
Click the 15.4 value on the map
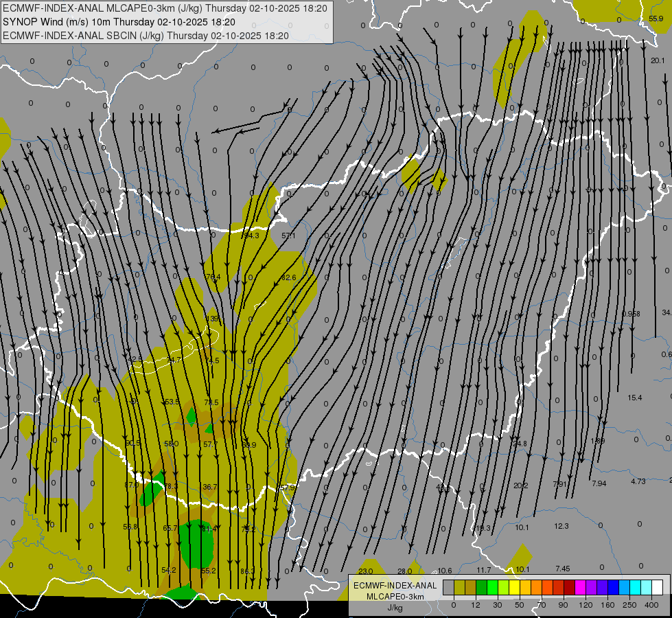tap(635, 398)
